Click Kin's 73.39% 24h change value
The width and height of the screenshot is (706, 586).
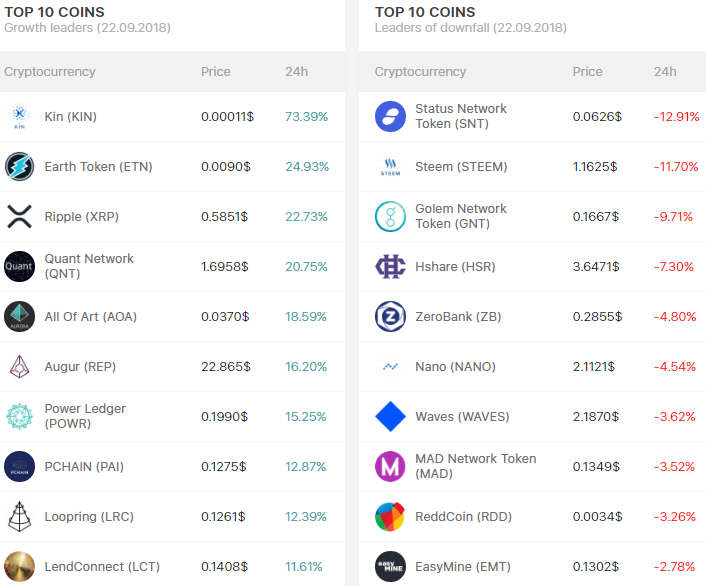coord(306,117)
